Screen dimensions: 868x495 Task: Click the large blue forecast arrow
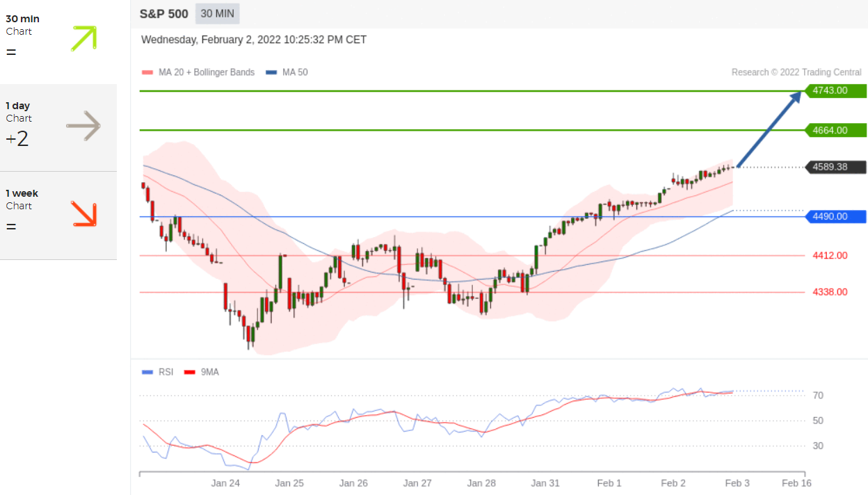[x=769, y=129]
